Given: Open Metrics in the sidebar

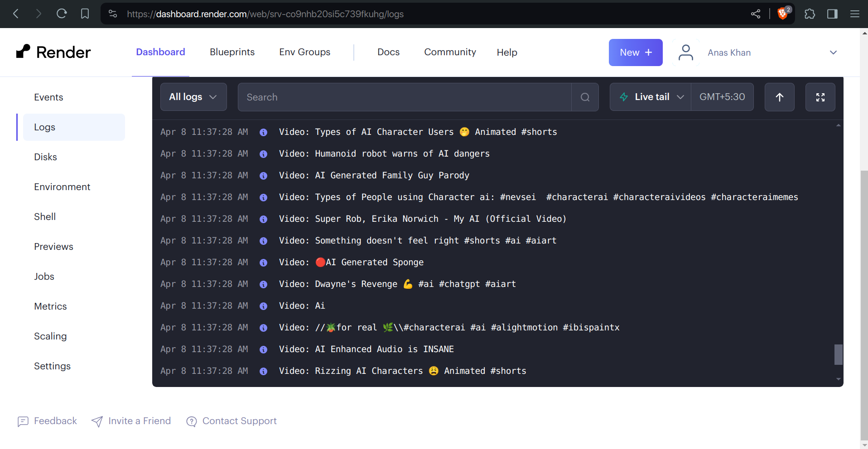Looking at the screenshot, I should [50, 306].
